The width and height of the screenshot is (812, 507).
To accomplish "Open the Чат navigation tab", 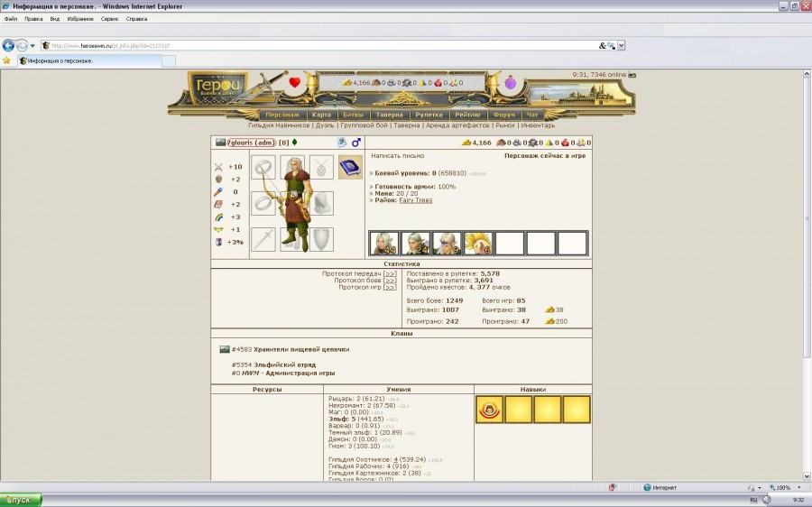I will click(x=532, y=115).
